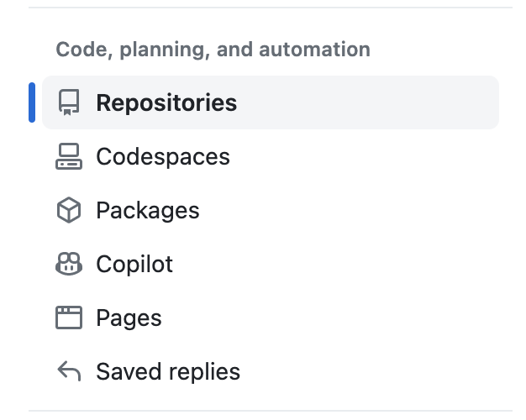This screenshot has width=526, height=420.
Task: Click the Copilot text label
Action: pyautogui.click(x=134, y=264)
